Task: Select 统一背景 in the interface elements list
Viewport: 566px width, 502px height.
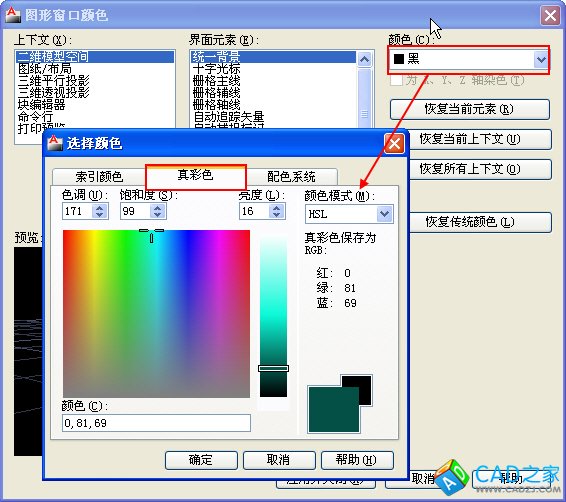Action: pos(273,57)
